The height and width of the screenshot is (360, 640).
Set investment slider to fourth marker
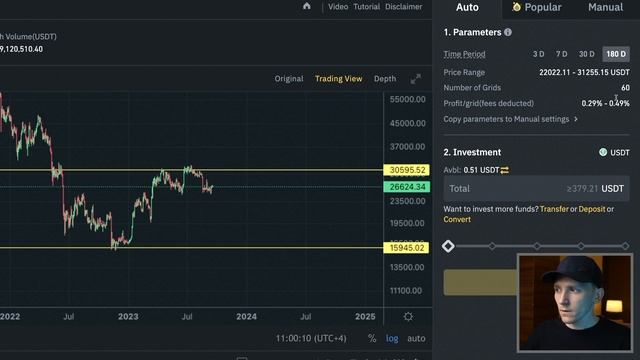(x=581, y=246)
